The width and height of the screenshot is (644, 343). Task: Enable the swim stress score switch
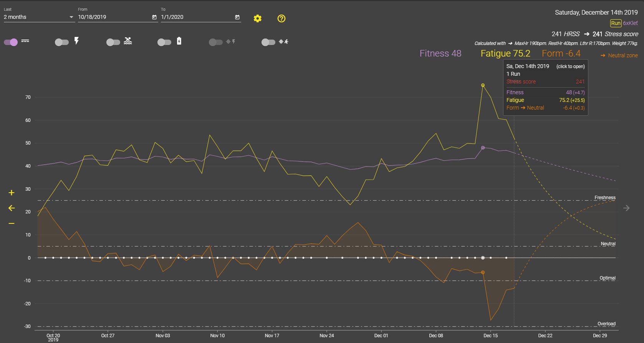tap(113, 42)
